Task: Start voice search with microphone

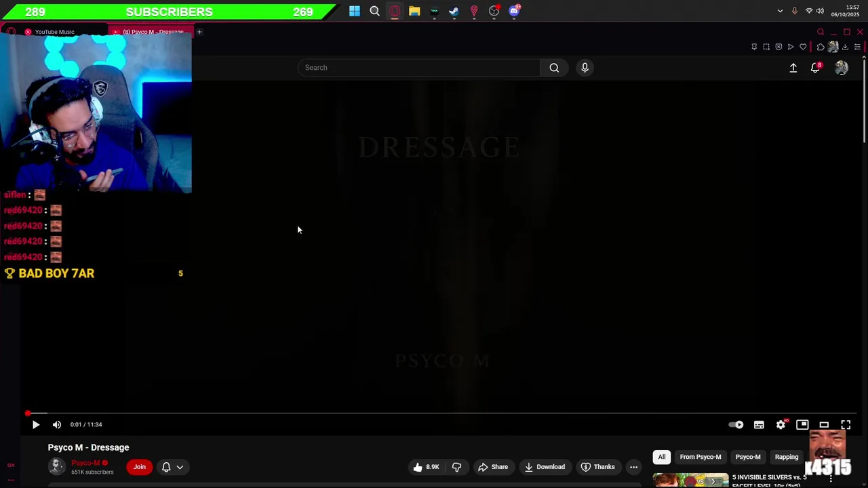Action: tap(585, 68)
